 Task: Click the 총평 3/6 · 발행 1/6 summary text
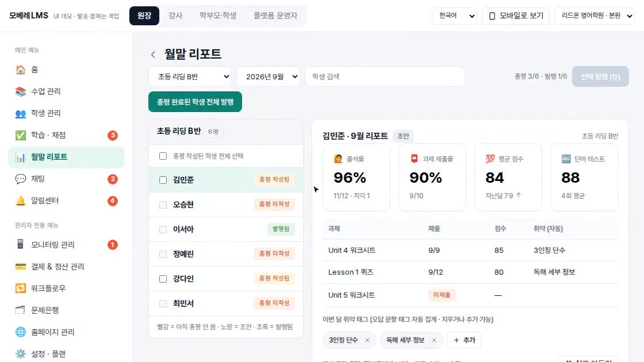point(540,76)
